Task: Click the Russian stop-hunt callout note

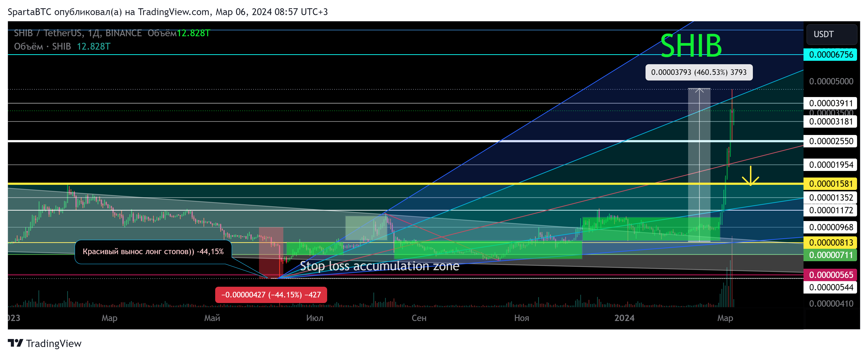Action: pyautogui.click(x=153, y=252)
